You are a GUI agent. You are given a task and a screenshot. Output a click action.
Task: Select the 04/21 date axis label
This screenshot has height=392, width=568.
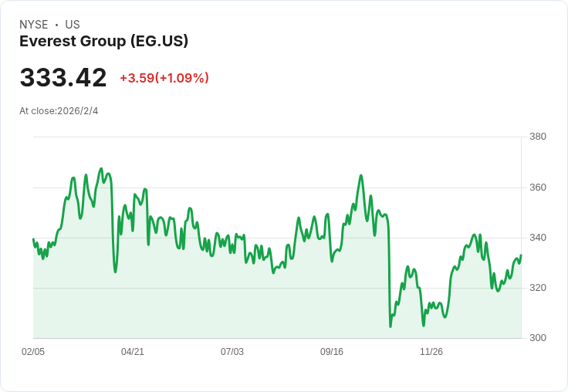click(133, 352)
